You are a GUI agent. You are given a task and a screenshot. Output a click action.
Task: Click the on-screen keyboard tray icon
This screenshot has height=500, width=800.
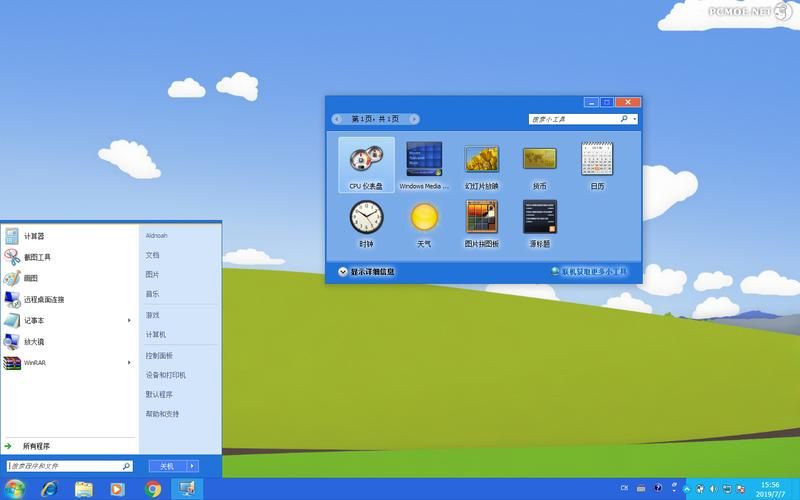pyautogui.click(x=641, y=489)
